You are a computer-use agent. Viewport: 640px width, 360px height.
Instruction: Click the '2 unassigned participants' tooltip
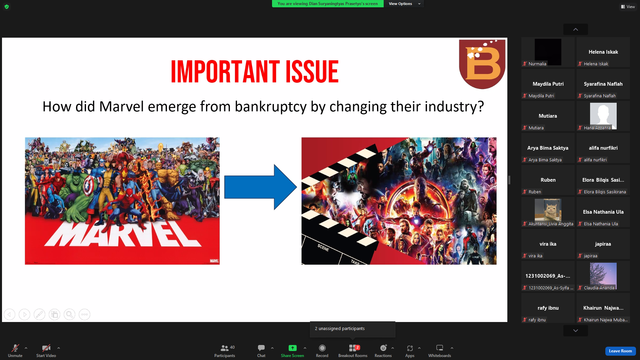click(x=353, y=329)
